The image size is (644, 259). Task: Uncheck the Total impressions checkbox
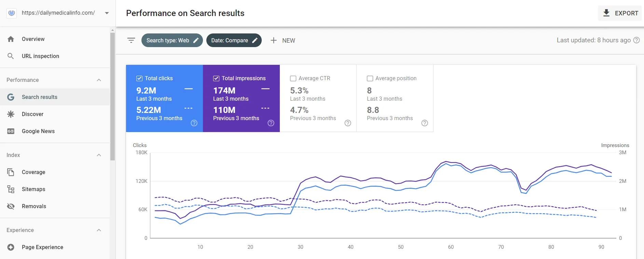point(216,78)
